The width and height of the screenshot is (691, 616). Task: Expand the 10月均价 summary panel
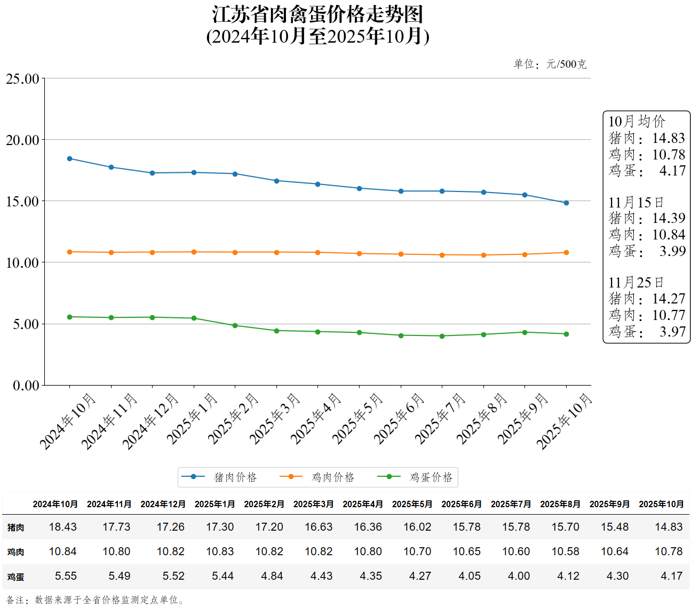(638, 122)
